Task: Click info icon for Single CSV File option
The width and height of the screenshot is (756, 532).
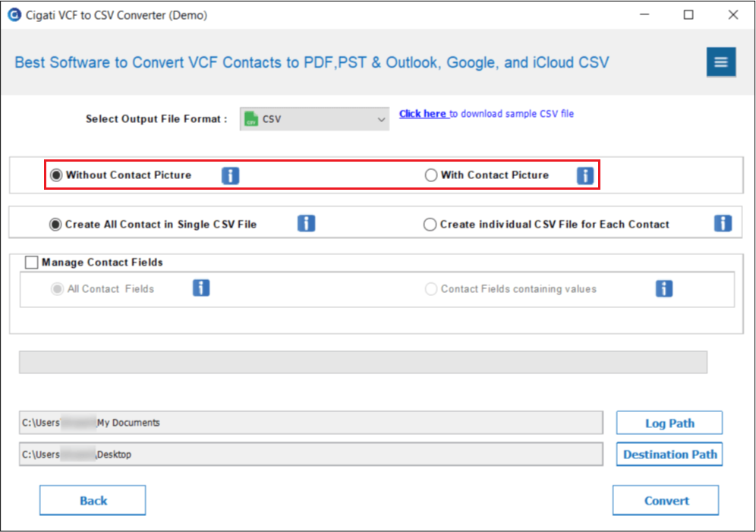Action: (306, 224)
